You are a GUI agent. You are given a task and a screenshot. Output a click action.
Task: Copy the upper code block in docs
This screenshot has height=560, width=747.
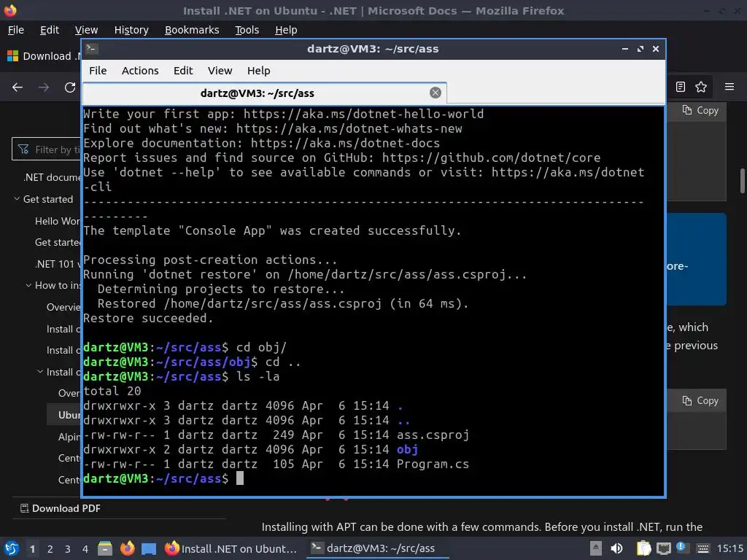[700, 111]
